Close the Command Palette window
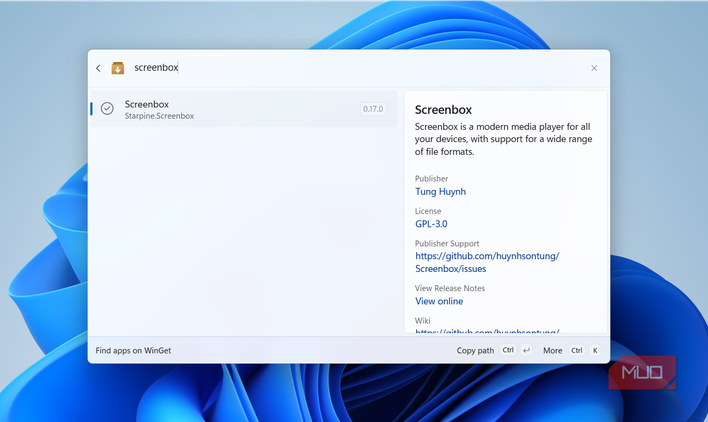The image size is (708, 422). (594, 68)
